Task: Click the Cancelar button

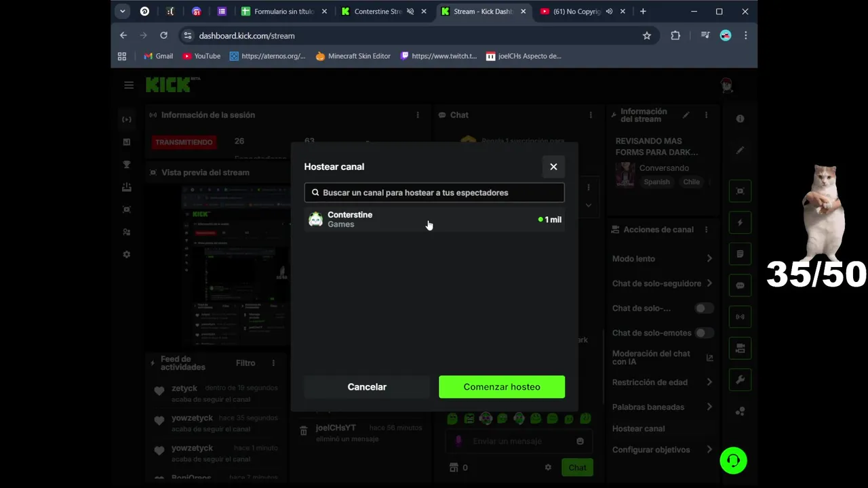Action: (367, 387)
